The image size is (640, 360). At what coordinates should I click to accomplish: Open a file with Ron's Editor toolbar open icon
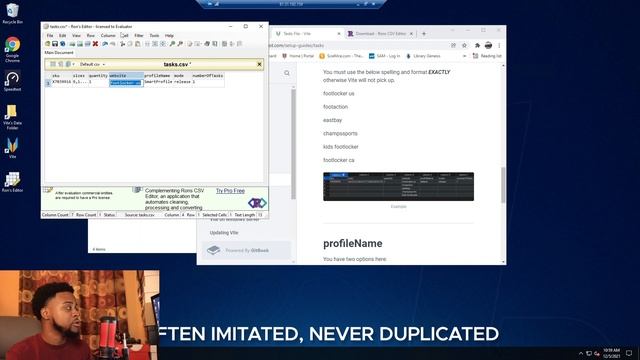47,44
